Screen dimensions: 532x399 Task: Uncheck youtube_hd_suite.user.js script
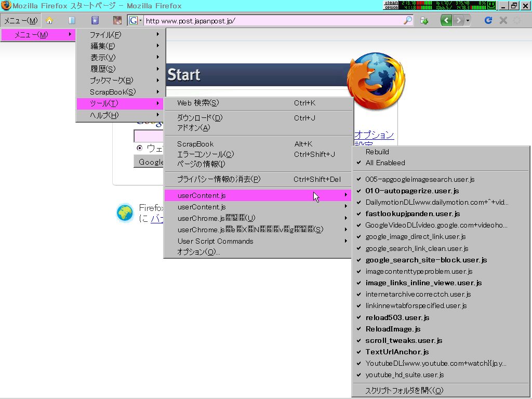tap(404, 375)
